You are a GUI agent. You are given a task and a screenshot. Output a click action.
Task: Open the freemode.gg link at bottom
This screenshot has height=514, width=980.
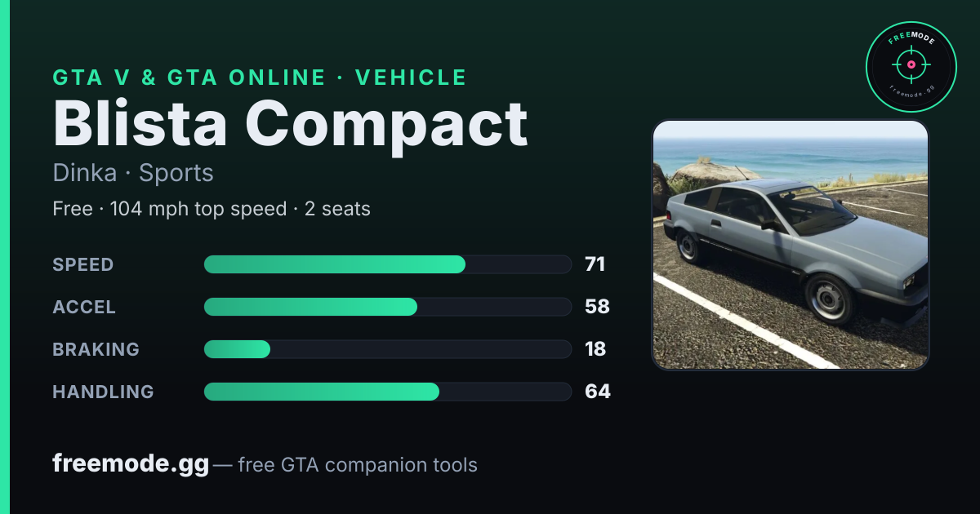pos(131,464)
